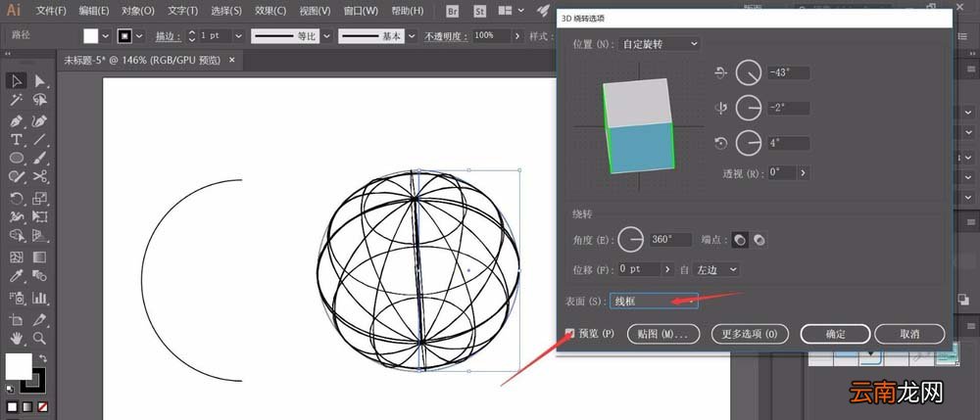Image resolution: width=980 pixels, height=420 pixels.
Task: Select the Blend tool
Action: [x=40, y=276]
